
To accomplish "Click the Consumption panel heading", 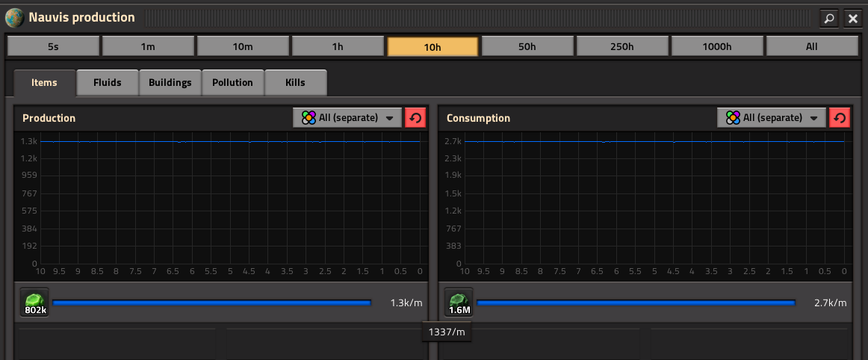I will (x=478, y=118).
